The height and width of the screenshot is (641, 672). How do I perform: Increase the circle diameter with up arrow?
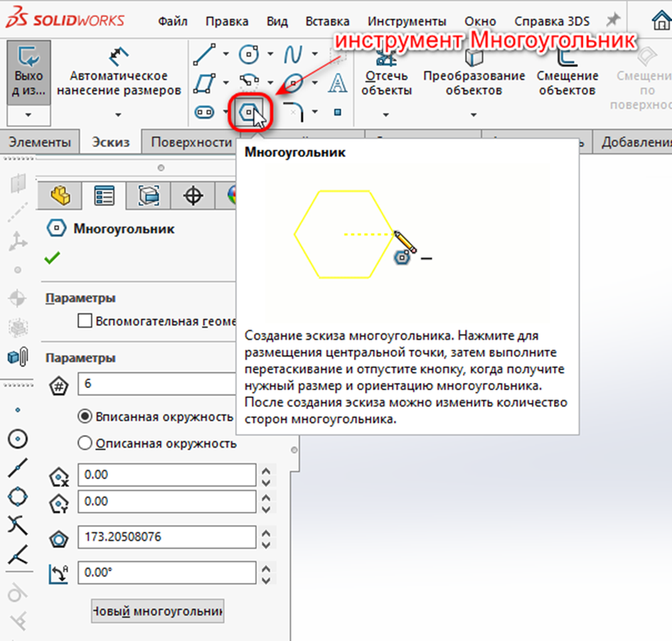266,534
